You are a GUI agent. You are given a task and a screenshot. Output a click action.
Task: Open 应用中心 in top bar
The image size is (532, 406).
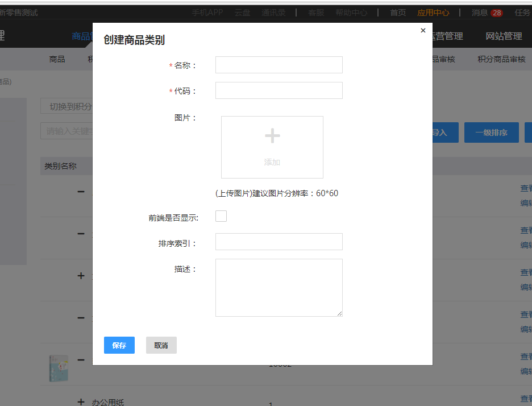click(x=433, y=13)
